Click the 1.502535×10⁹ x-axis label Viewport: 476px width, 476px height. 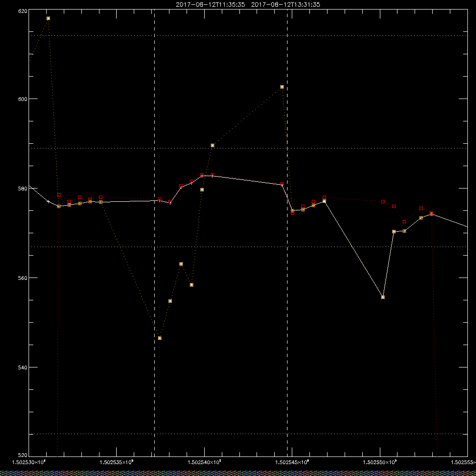coord(117,462)
